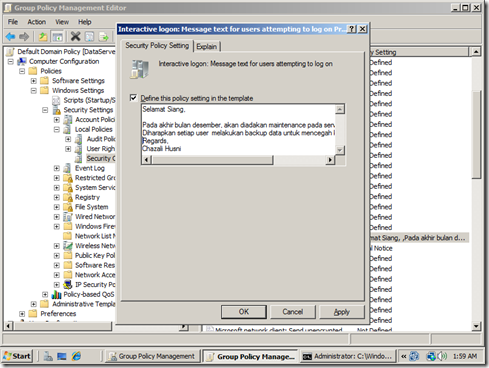Image resolution: width=489 pixels, height=368 pixels.
Task: Click the OK button
Action: pos(244,312)
